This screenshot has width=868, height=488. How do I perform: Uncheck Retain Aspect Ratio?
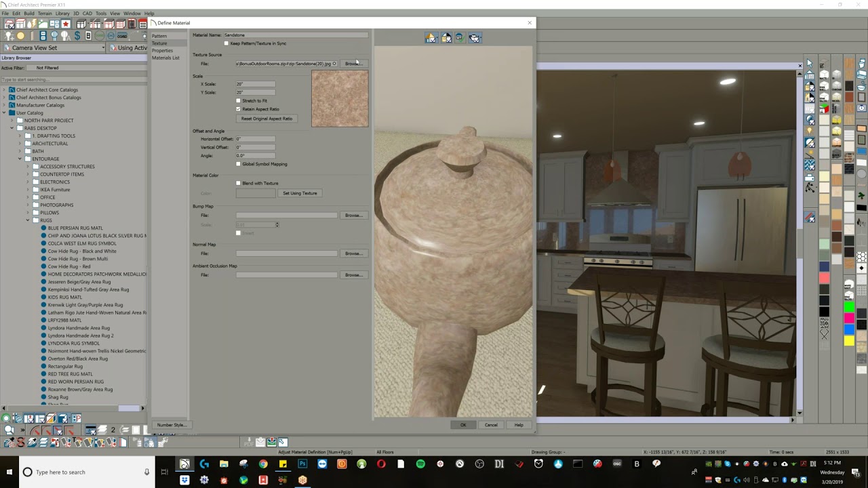tap(238, 109)
